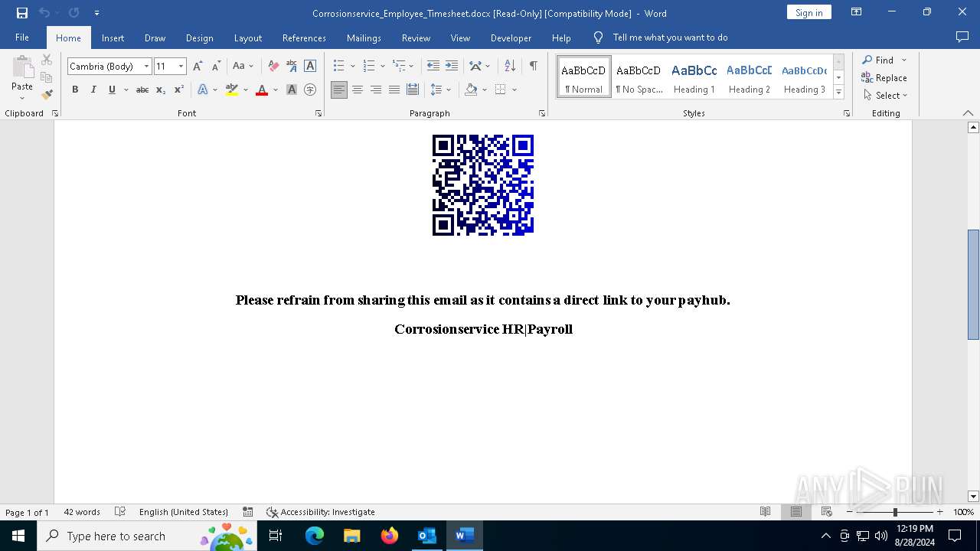
Task: Toggle underline formatting
Action: tap(112, 90)
